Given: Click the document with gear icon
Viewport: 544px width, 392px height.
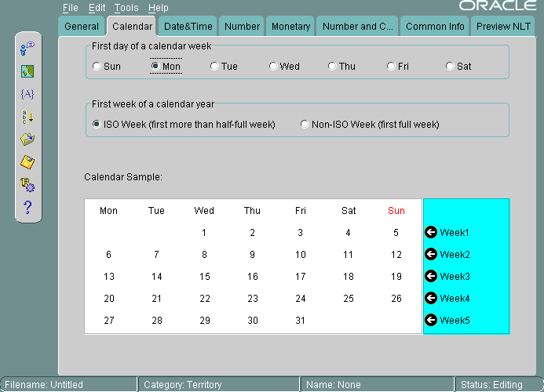Looking at the screenshot, I should [x=27, y=185].
